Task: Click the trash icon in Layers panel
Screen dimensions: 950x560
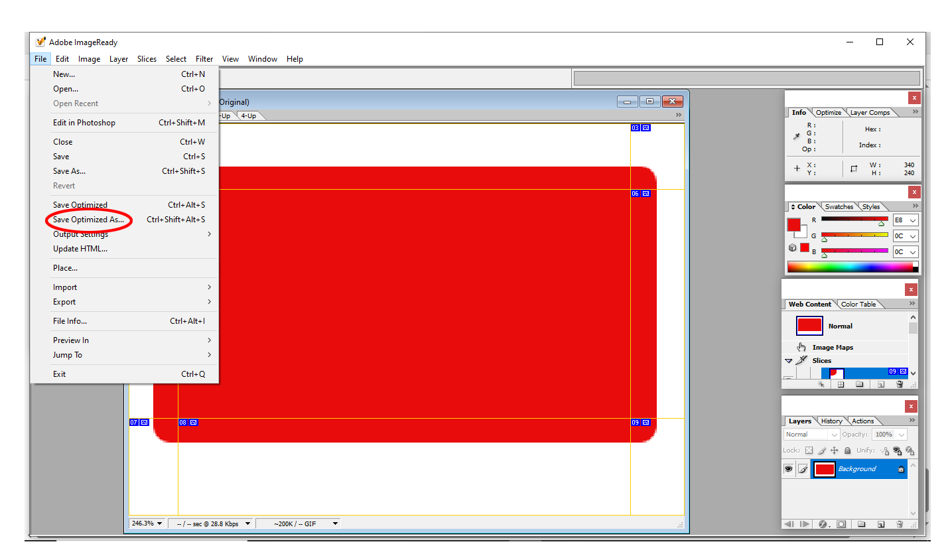Action: click(x=900, y=524)
